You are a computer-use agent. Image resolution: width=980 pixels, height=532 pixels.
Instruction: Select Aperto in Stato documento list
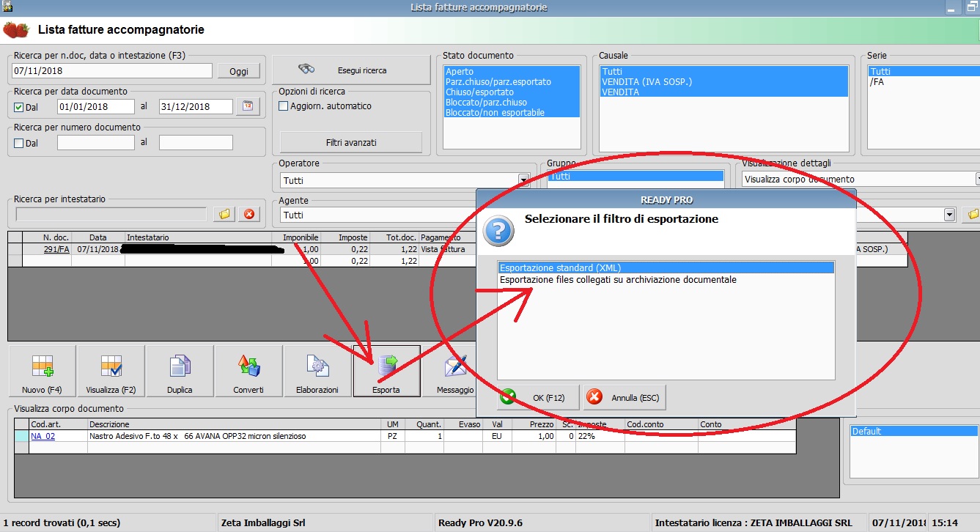[x=512, y=72]
